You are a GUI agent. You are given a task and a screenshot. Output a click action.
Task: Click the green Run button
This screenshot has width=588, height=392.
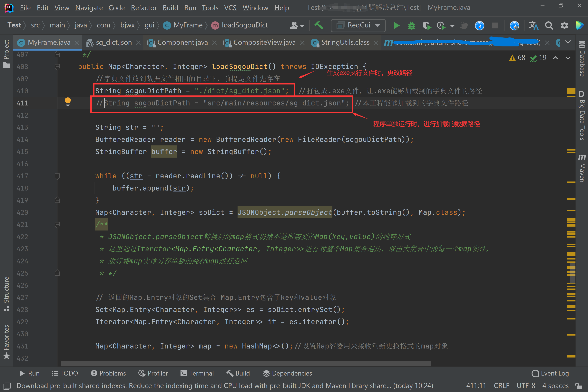[x=396, y=25]
